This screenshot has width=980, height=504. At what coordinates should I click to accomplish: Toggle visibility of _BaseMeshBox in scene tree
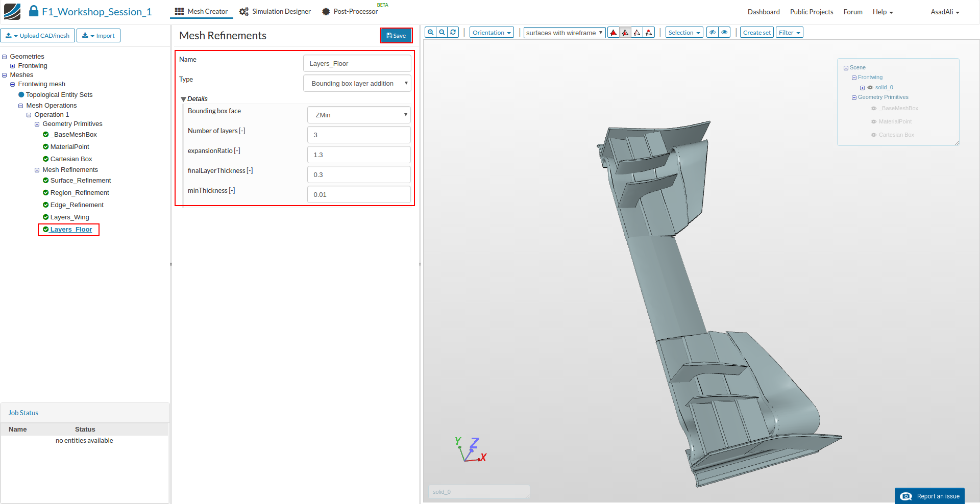[874, 109]
